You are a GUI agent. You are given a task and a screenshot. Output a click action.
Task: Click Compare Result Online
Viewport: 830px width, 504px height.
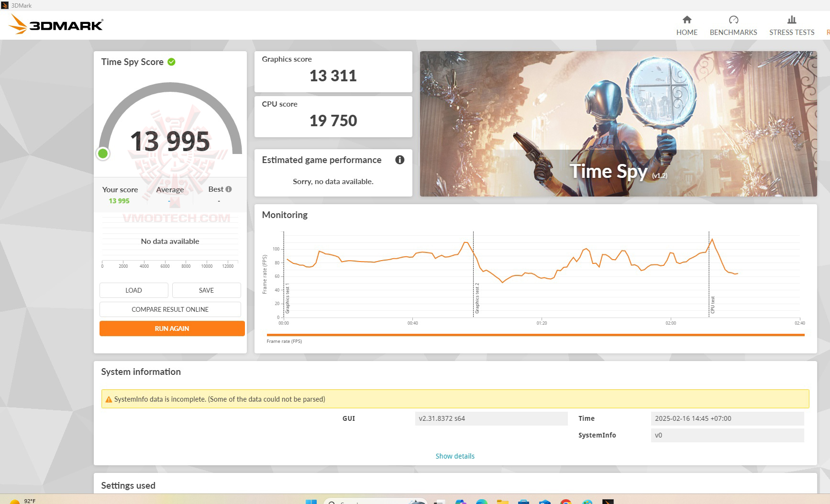point(170,309)
